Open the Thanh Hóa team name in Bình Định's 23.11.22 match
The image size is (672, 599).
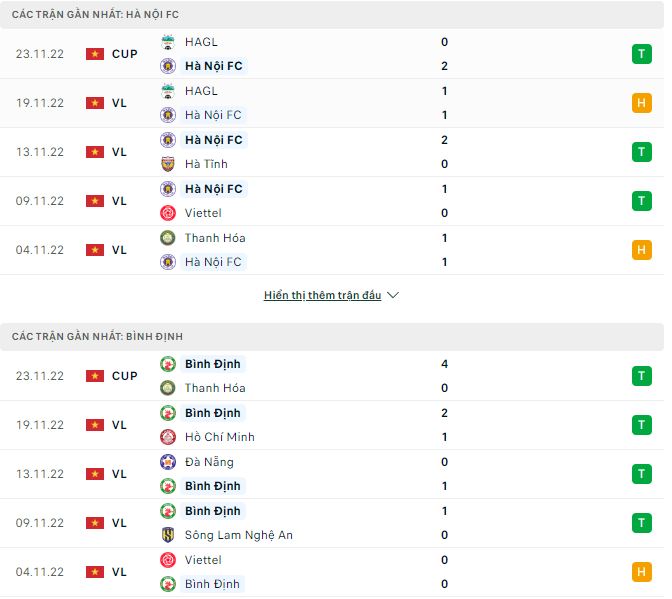(215, 388)
